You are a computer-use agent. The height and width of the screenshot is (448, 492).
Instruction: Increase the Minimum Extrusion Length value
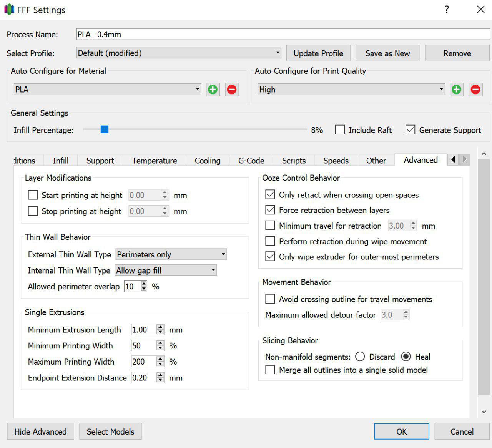pyautogui.click(x=161, y=327)
